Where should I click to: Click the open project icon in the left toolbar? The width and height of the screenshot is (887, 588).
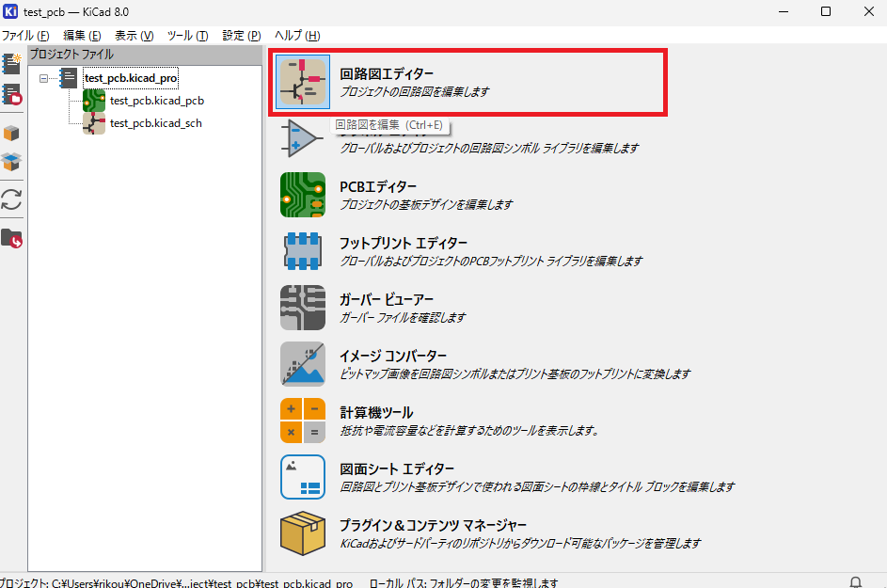11,94
